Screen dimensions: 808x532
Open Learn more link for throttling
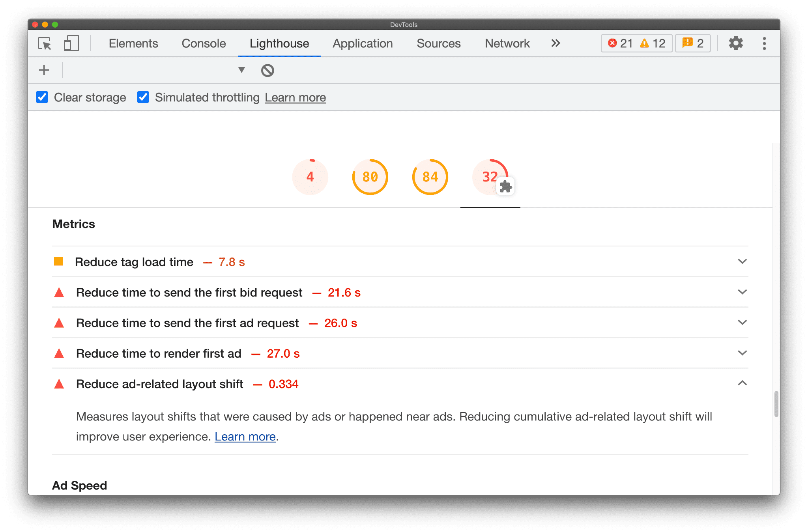click(294, 97)
